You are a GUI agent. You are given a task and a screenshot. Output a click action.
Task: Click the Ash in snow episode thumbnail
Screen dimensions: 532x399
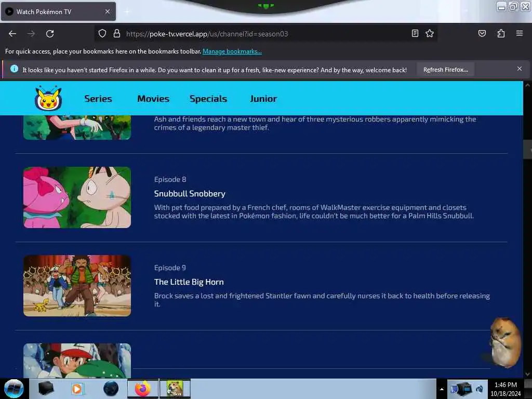77,361
